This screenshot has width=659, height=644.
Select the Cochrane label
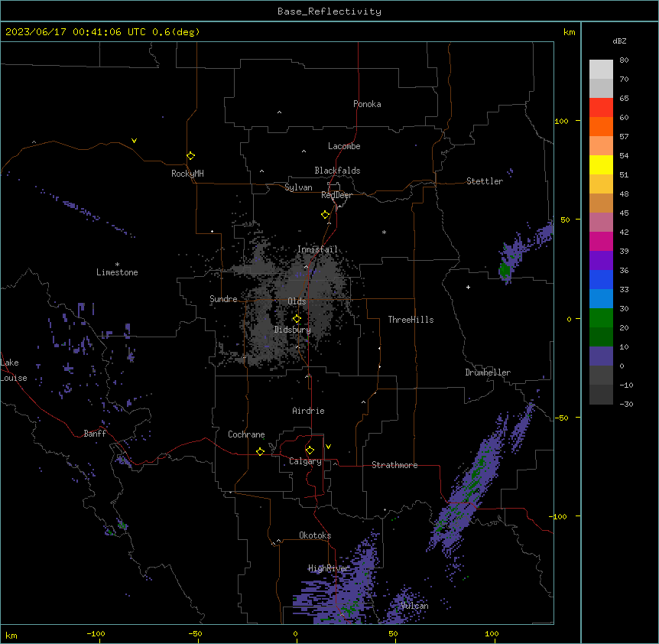pyautogui.click(x=246, y=434)
